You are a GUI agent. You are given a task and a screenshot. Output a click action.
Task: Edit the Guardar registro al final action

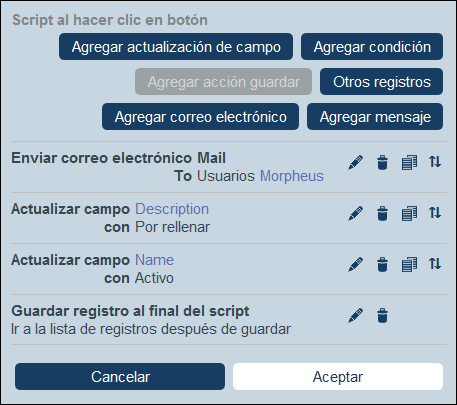click(x=355, y=316)
